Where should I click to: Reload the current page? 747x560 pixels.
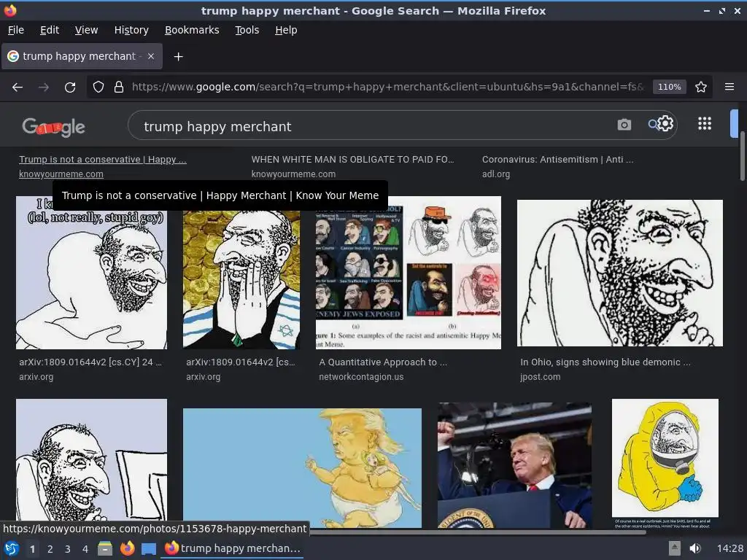[70, 87]
